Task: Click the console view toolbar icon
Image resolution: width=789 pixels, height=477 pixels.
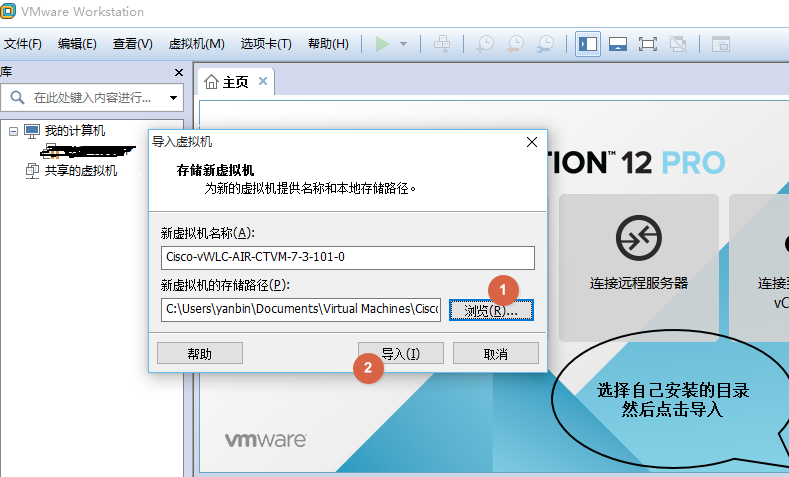Action: [721, 44]
